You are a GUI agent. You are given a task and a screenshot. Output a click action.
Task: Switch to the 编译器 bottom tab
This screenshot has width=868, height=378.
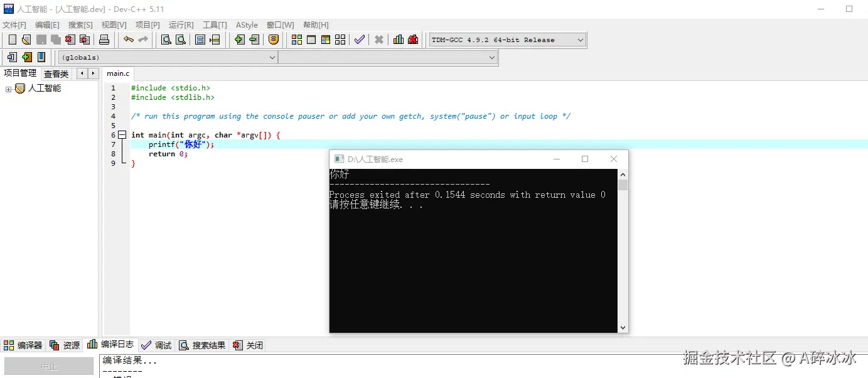[x=23, y=345]
